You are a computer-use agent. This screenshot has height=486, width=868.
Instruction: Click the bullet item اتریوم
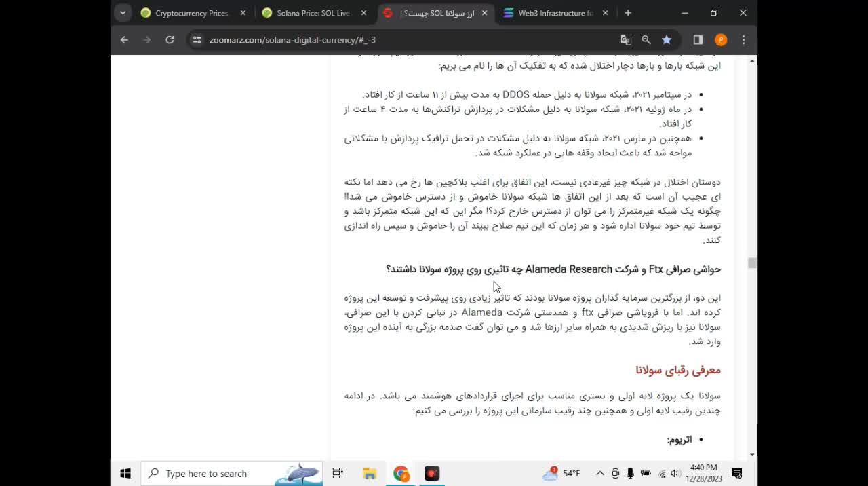click(679, 440)
